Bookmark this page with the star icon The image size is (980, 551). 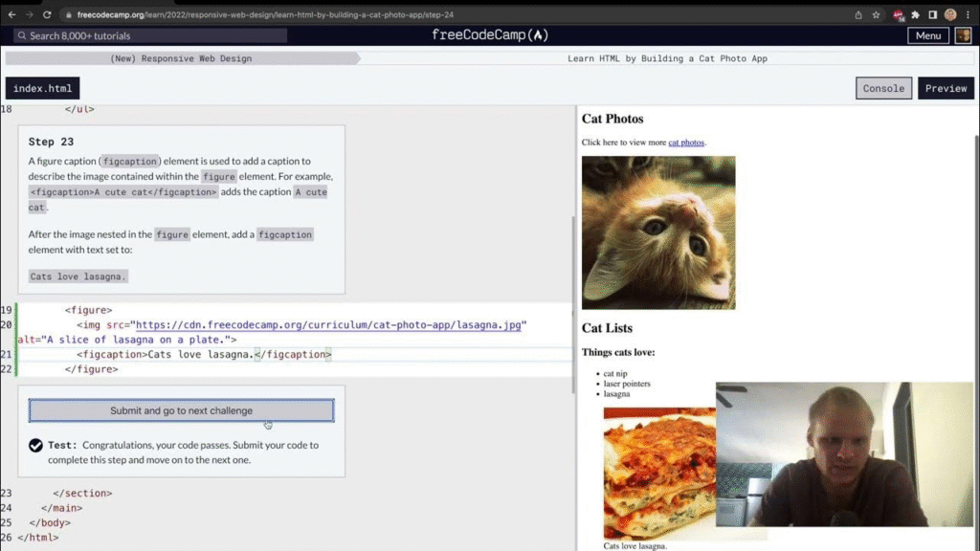click(x=876, y=15)
